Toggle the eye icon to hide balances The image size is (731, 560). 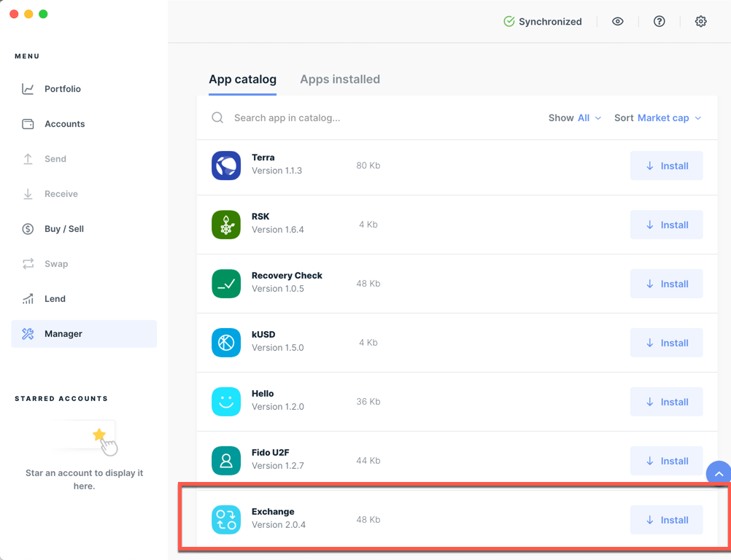pyautogui.click(x=618, y=21)
